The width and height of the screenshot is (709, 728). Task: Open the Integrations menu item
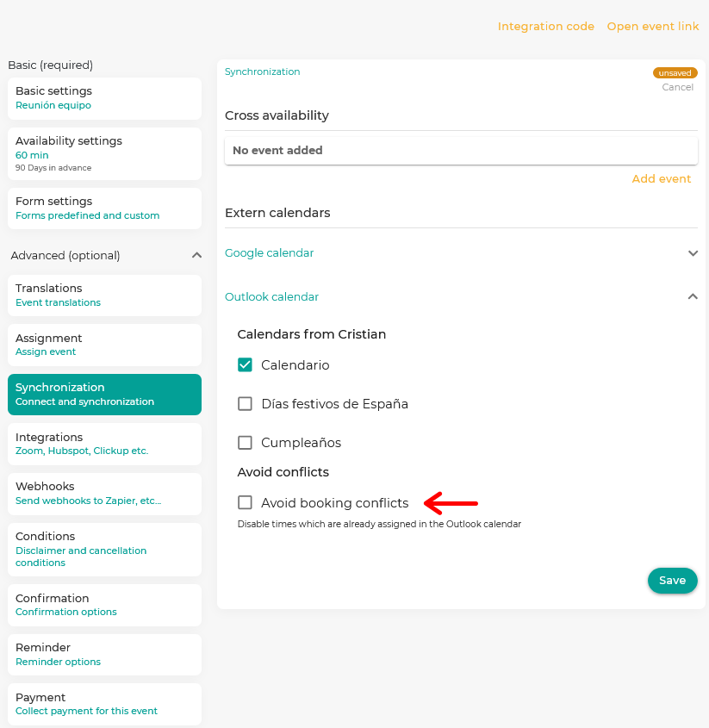[104, 444]
